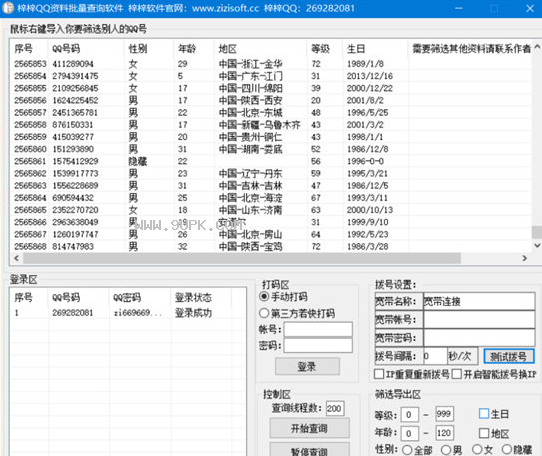Screen dimensions: 542x456
Task: Sort by the 等级 column header
Action: pos(325,49)
